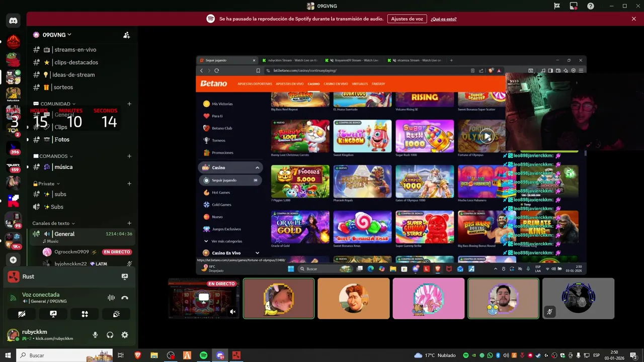644x362 pixels.
Task: Open activities launcher in voice panel
Action: (85, 314)
